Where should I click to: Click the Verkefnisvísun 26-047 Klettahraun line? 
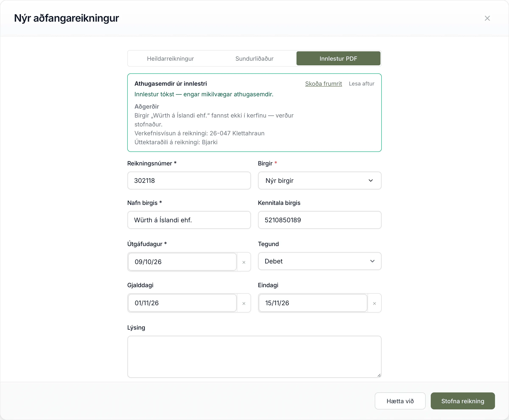coord(199,133)
